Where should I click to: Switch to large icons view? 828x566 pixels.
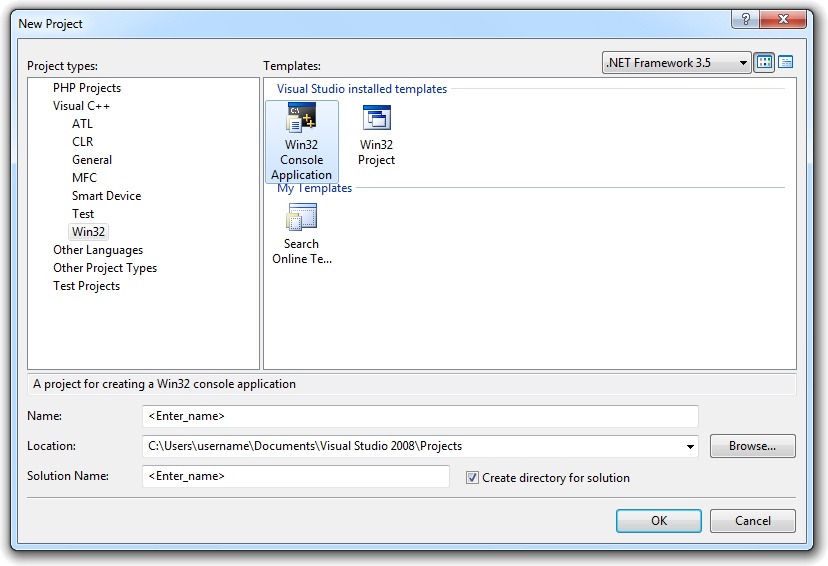[764, 62]
